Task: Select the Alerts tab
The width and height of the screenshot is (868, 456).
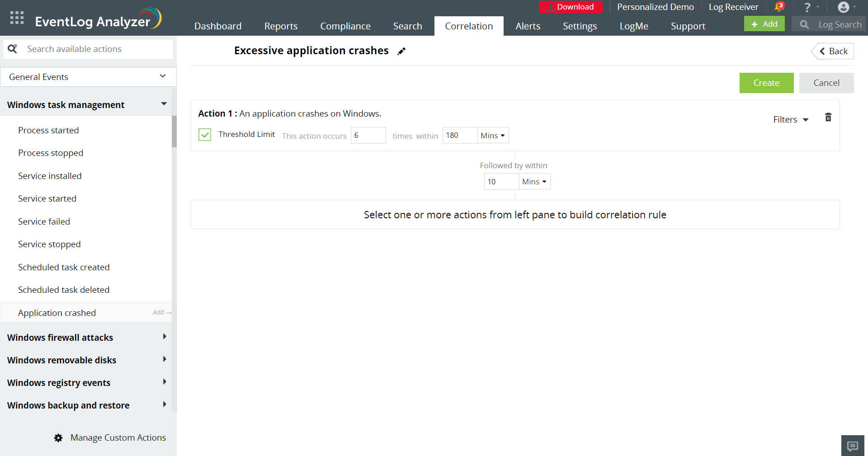Action: point(528,26)
